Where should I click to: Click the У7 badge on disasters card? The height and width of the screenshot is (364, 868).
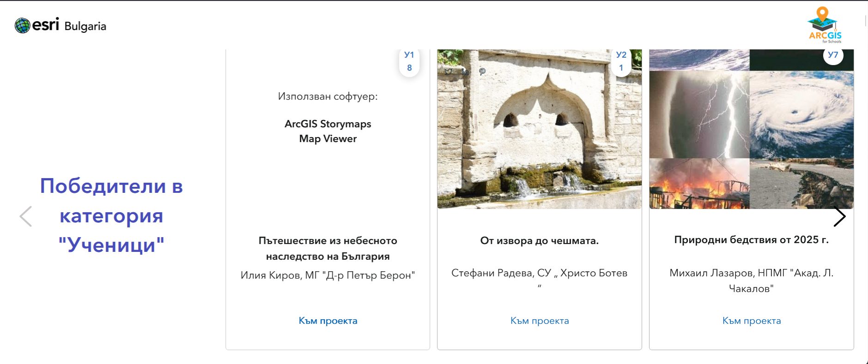(833, 55)
